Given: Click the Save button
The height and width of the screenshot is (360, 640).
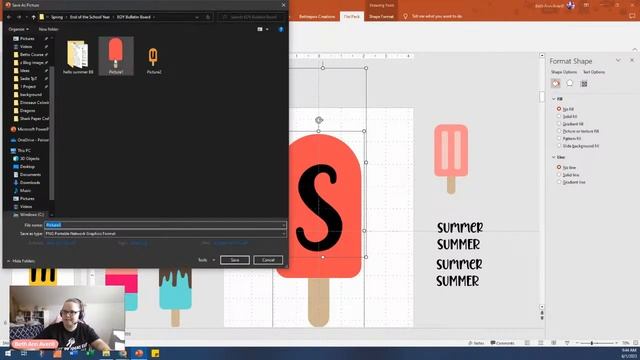Looking at the screenshot, I should [235, 260].
